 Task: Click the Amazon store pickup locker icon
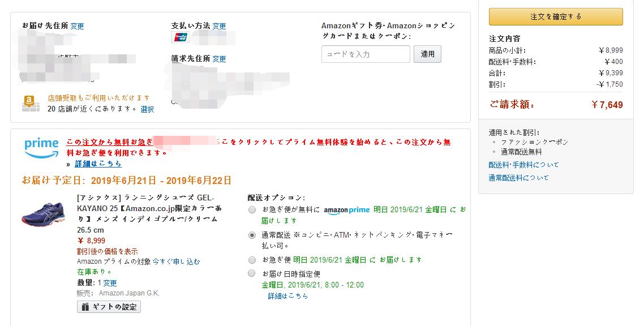31,104
